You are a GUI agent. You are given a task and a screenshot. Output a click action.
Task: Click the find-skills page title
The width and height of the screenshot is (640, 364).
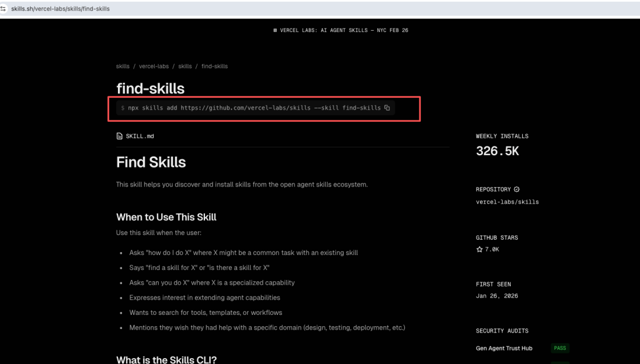pyautogui.click(x=150, y=88)
